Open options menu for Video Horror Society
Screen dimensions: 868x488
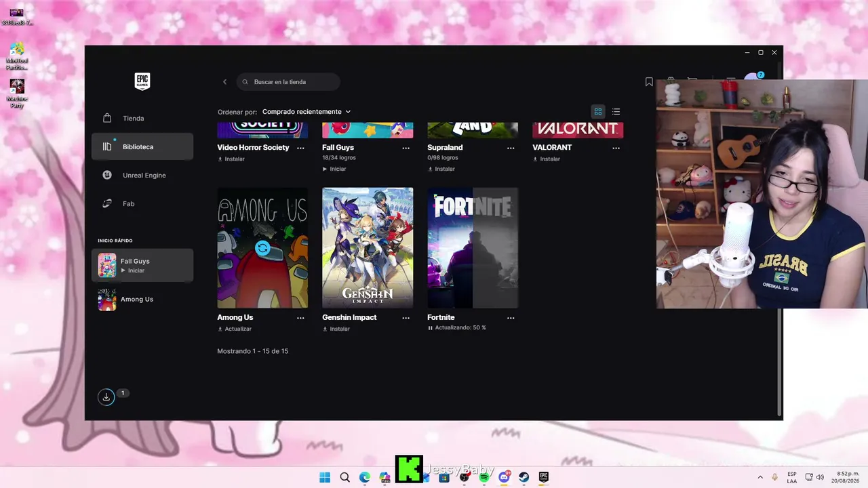(300, 148)
